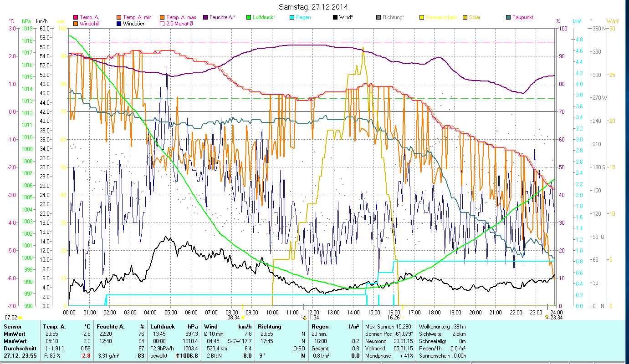Click the rising pressure arrow beside 1006.8

click(x=178, y=356)
